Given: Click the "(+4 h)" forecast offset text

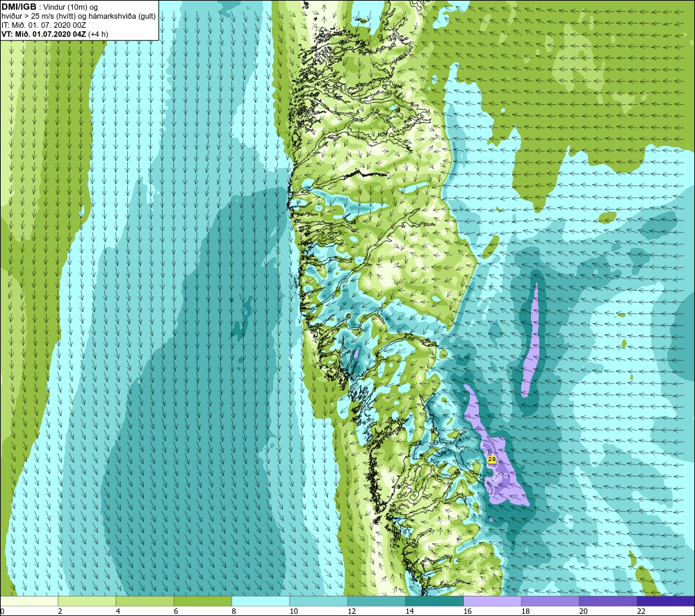Looking at the screenshot, I should pyautogui.click(x=99, y=34).
